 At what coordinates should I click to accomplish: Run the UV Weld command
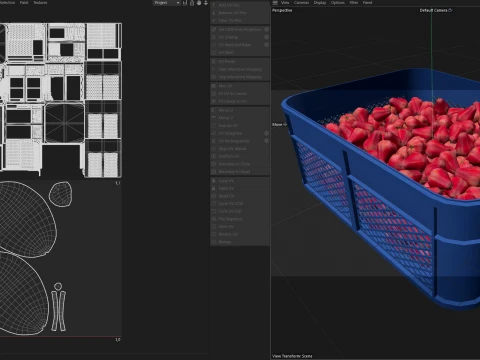pyautogui.click(x=240, y=53)
